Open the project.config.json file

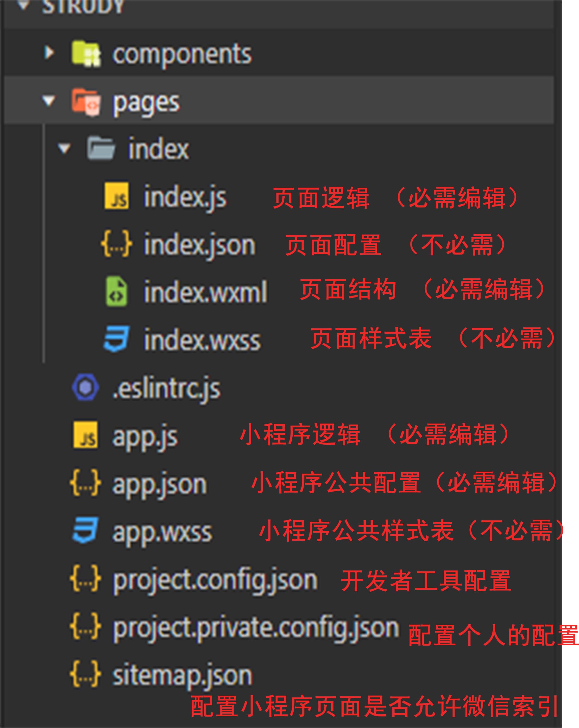click(215, 581)
